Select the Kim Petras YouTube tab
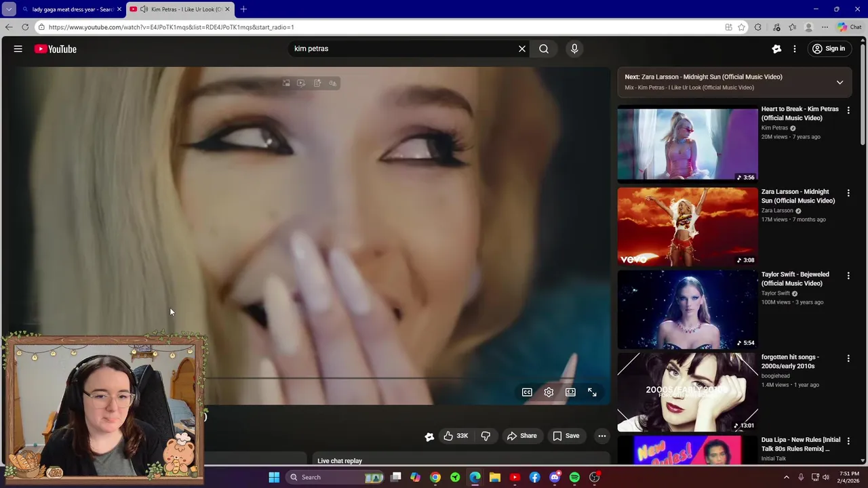 pyautogui.click(x=179, y=9)
